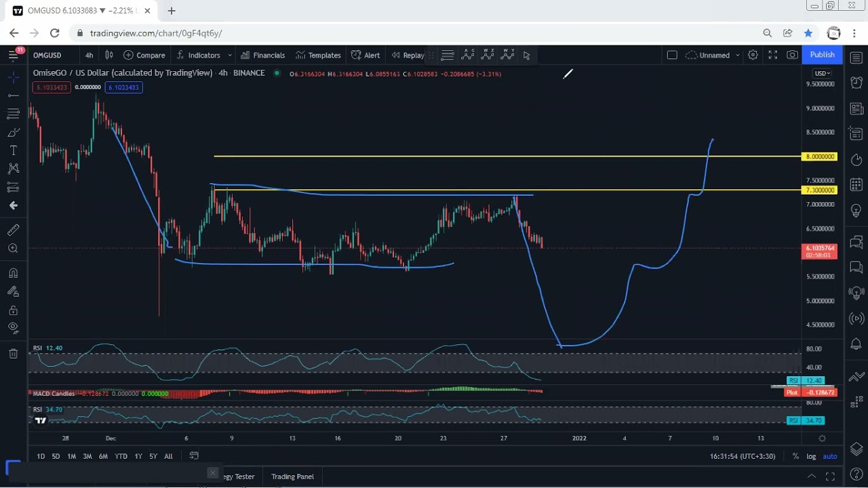Toggle auto scale mode
This screenshot has width=868, height=488.
click(830, 456)
